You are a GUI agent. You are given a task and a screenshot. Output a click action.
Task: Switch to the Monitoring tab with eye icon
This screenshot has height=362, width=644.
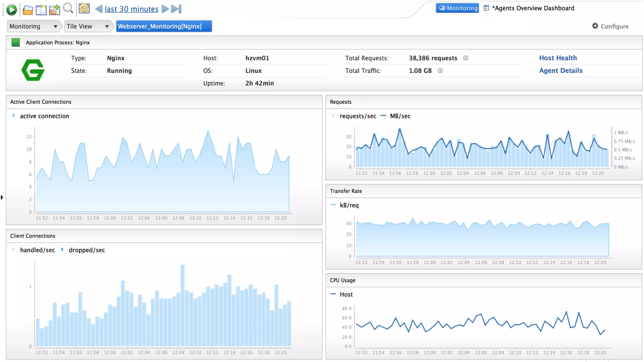coord(458,8)
